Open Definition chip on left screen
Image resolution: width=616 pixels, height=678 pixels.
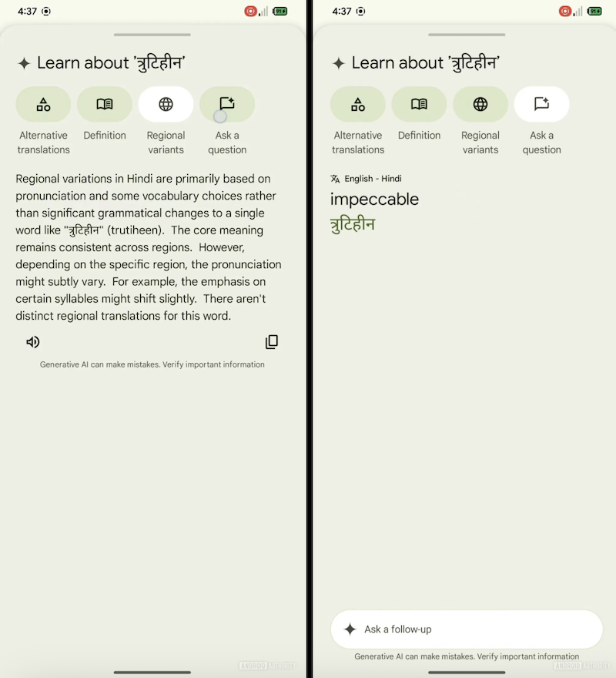[x=105, y=105]
